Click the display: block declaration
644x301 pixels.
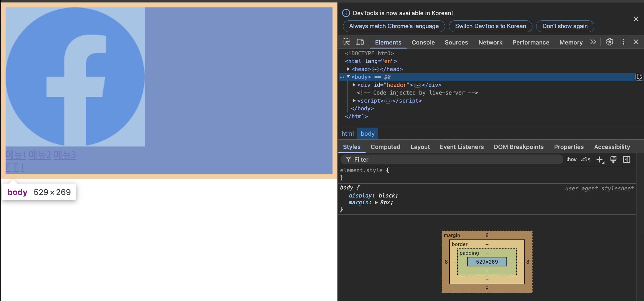tap(373, 196)
